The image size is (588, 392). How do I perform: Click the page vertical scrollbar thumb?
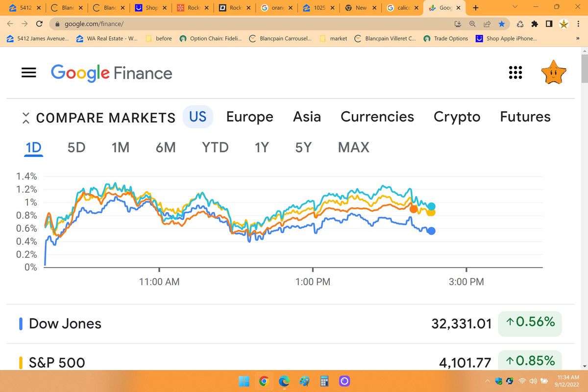point(584,69)
